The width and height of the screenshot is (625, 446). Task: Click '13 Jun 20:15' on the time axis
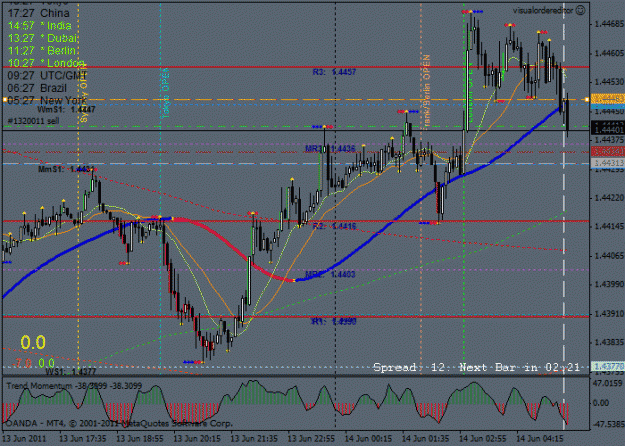(197, 439)
